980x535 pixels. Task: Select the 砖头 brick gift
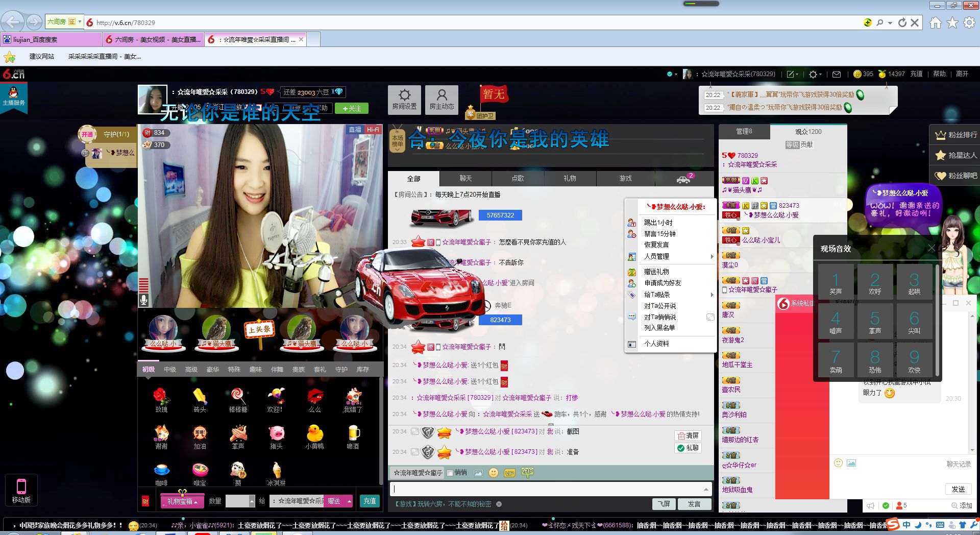point(200,400)
